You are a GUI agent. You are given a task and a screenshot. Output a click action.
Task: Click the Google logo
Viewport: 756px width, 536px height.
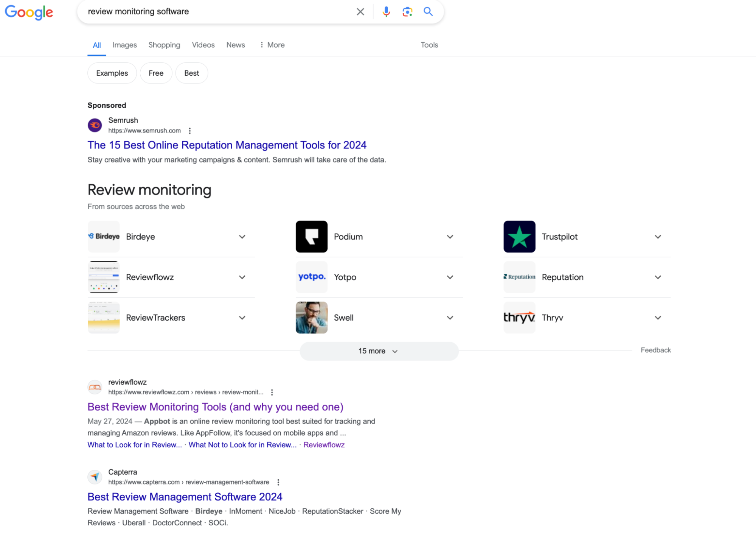point(29,12)
